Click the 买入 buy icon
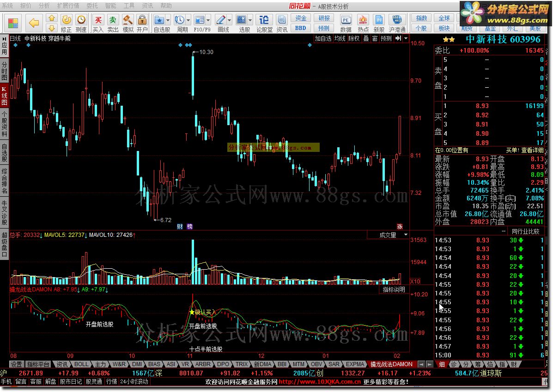Image resolution: width=553 pixels, height=392 pixels. [x=98, y=23]
